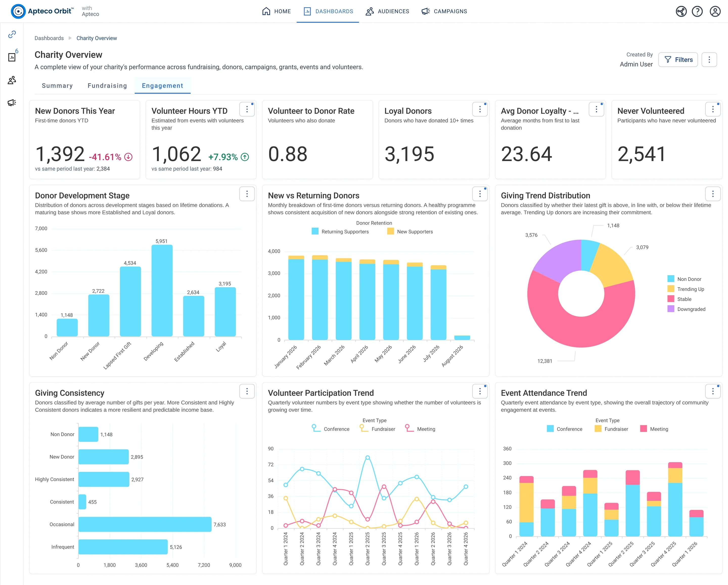Open Donor Development Stage chart options menu
The width and height of the screenshot is (728, 585).
pos(247,194)
